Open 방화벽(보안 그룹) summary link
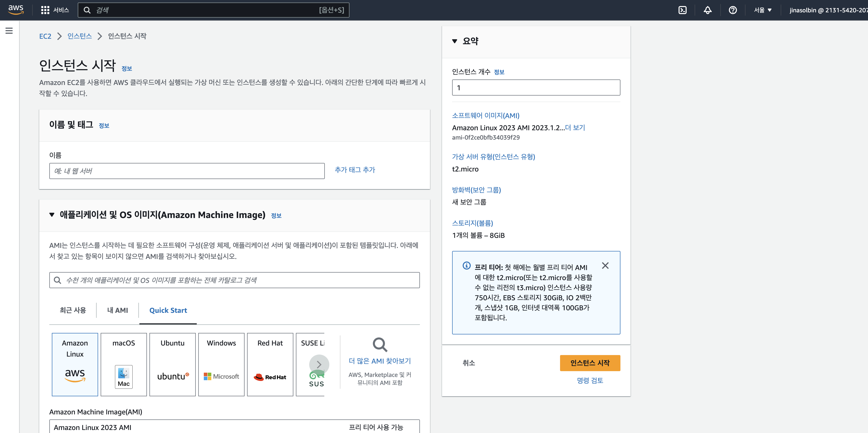 tap(477, 190)
